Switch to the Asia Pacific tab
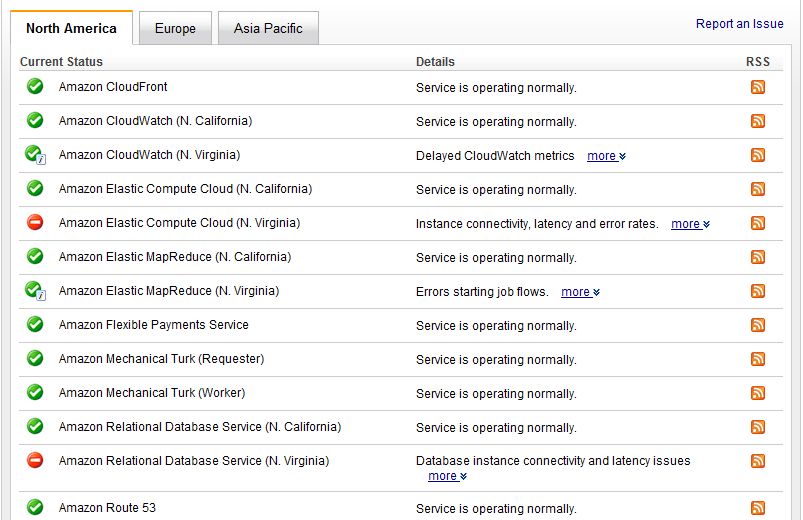 tap(268, 29)
